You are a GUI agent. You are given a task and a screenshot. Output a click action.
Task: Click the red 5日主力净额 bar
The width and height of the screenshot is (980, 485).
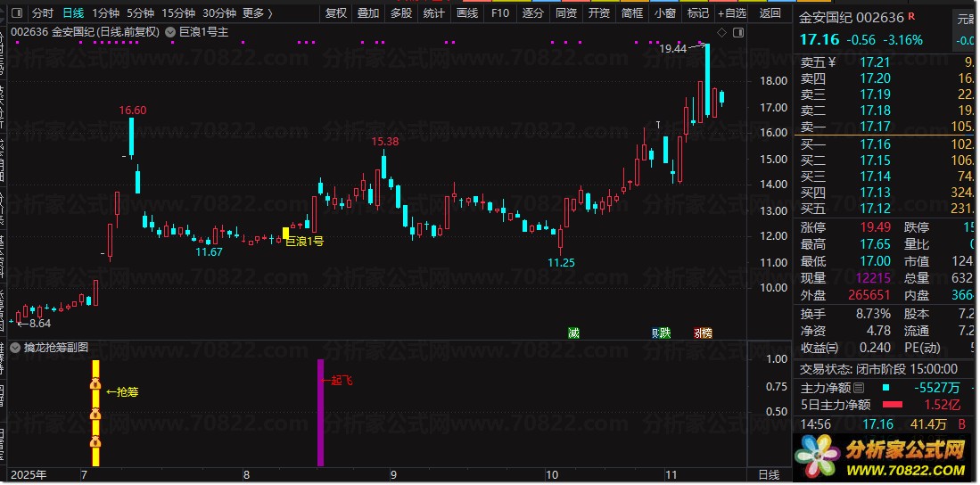[x=892, y=405]
